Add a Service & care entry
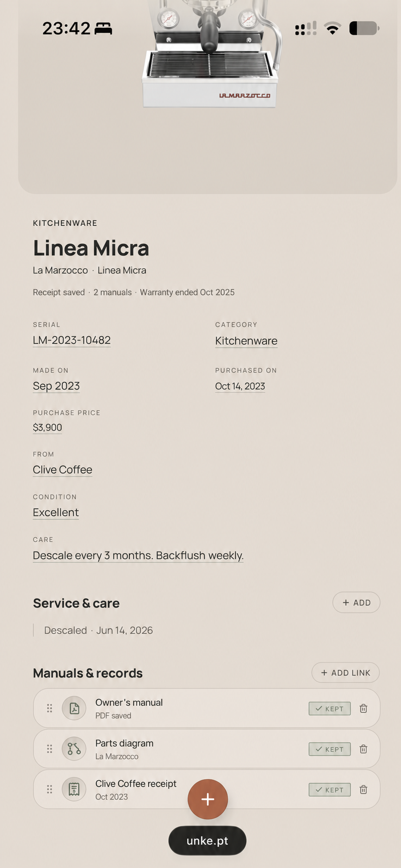 (x=356, y=602)
